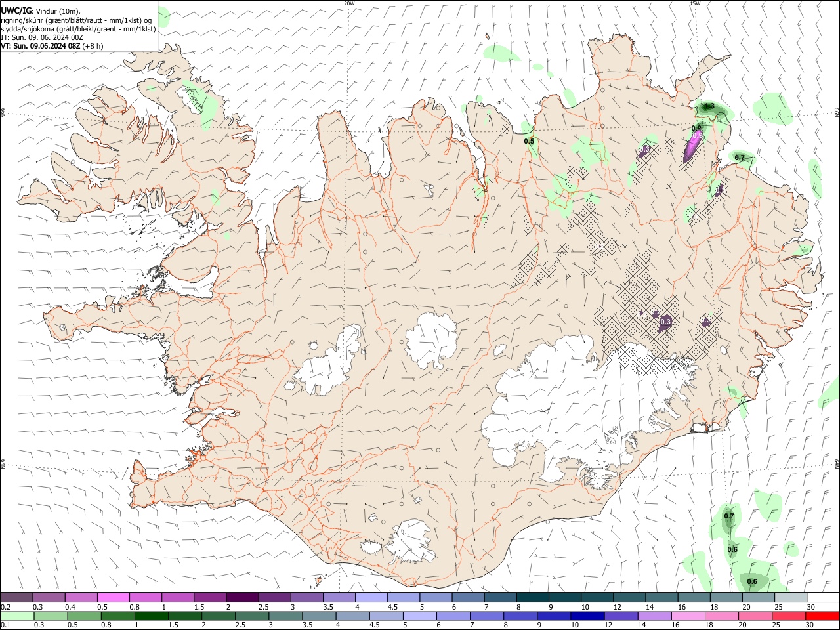840x630 pixels.
Task: Pick the darkest green lower legend swatch labeled 1
Action: point(152,616)
